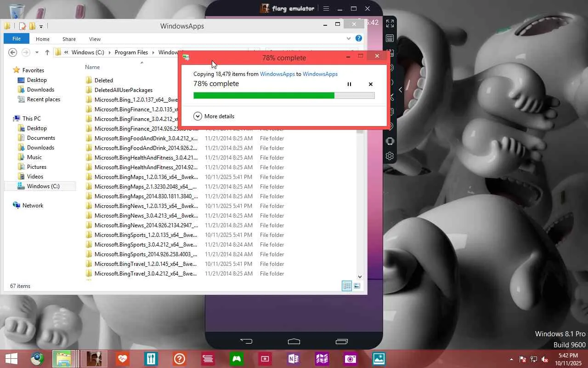Viewport: 588px width, 368px height.
Task: Rotate the screen in emulator sidebar
Action: [x=390, y=141]
